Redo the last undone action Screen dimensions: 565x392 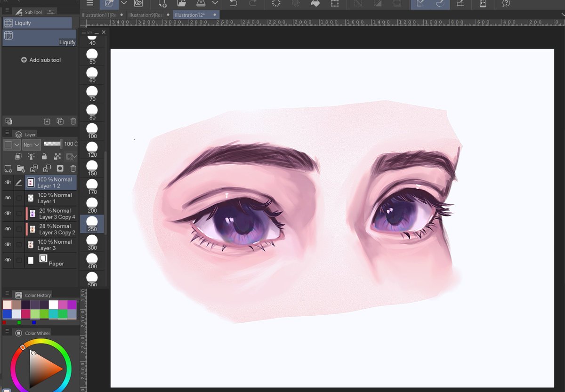tap(253, 3)
